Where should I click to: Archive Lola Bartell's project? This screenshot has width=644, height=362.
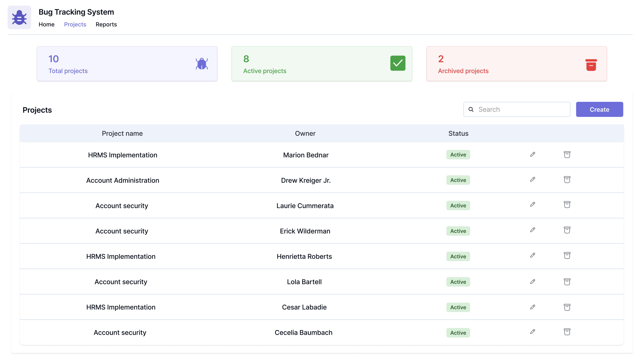pos(567,282)
